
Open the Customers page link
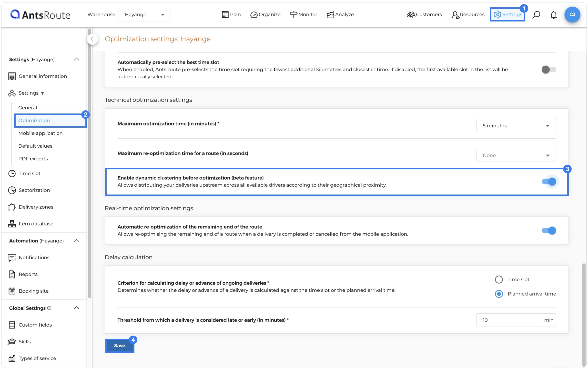424,14
